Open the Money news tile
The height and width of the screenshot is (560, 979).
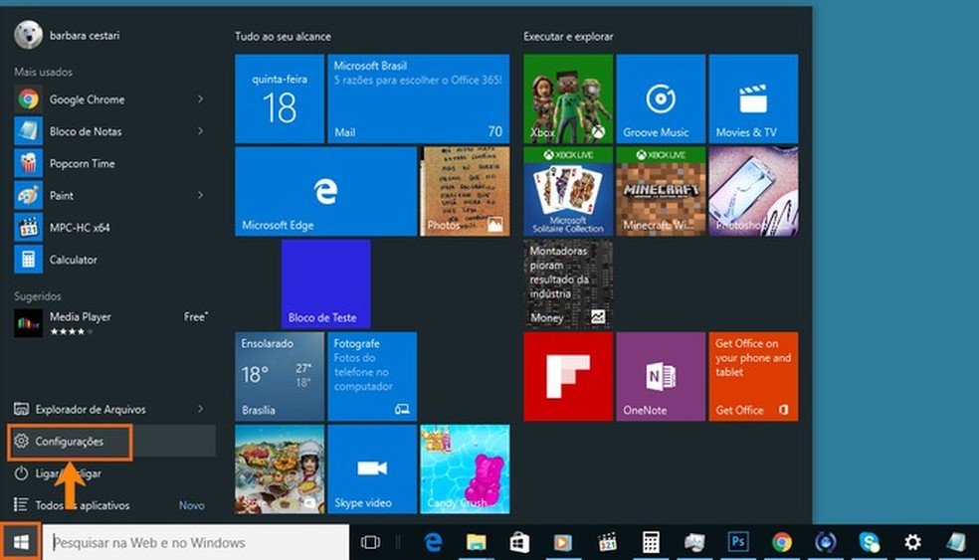pos(568,283)
